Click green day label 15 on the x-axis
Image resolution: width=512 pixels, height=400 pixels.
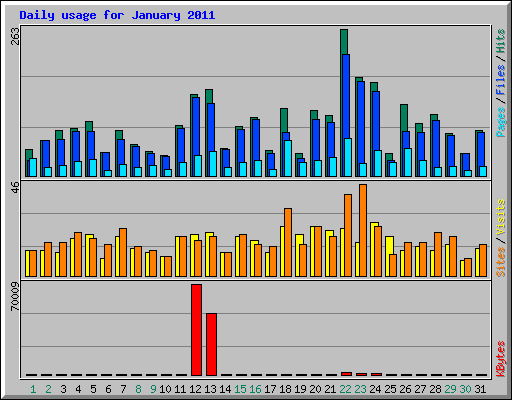(x=240, y=389)
